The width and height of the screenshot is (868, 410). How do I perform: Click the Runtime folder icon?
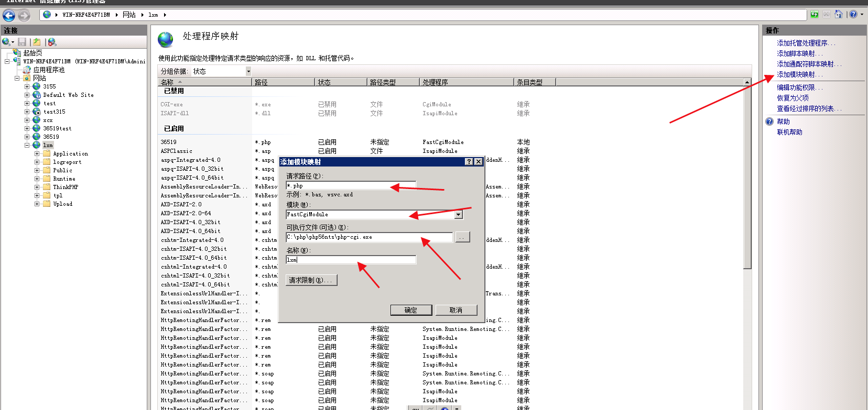(x=47, y=179)
